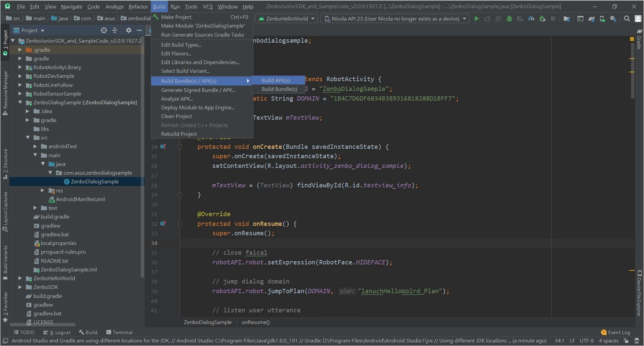This screenshot has width=644, height=346.
Task: Toggle fold marker beside onResume method
Action: (180, 224)
